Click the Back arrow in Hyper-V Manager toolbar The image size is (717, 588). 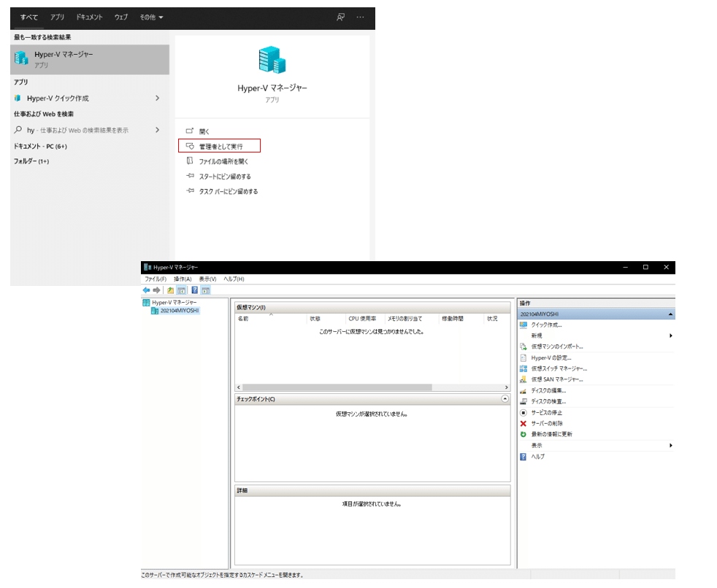pos(146,290)
